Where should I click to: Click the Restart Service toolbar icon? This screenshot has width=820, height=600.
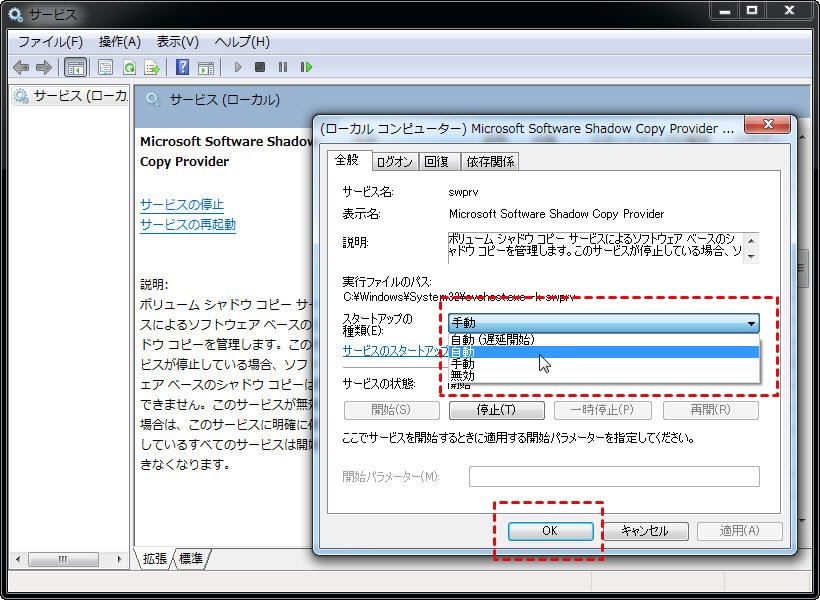306,67
